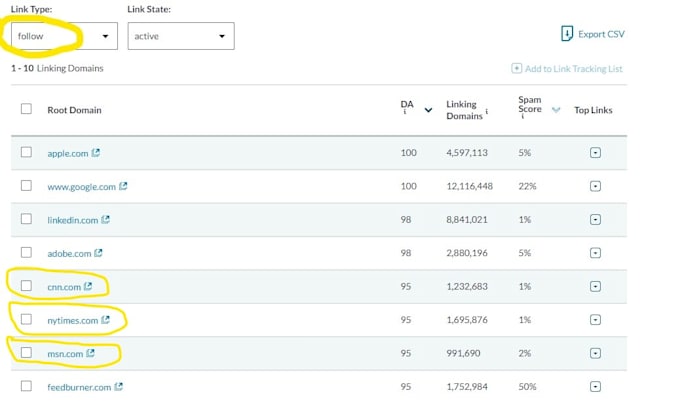This screenshot has width=680, height=401.
Task: Sort by DA using its chevron arrow
Action: pos(428,110)
